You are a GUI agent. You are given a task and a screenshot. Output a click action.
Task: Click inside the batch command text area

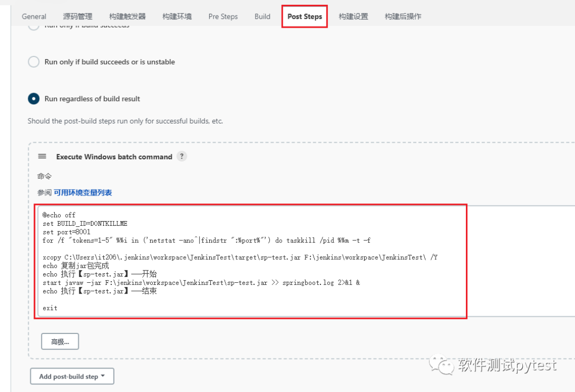pos(306,261)
